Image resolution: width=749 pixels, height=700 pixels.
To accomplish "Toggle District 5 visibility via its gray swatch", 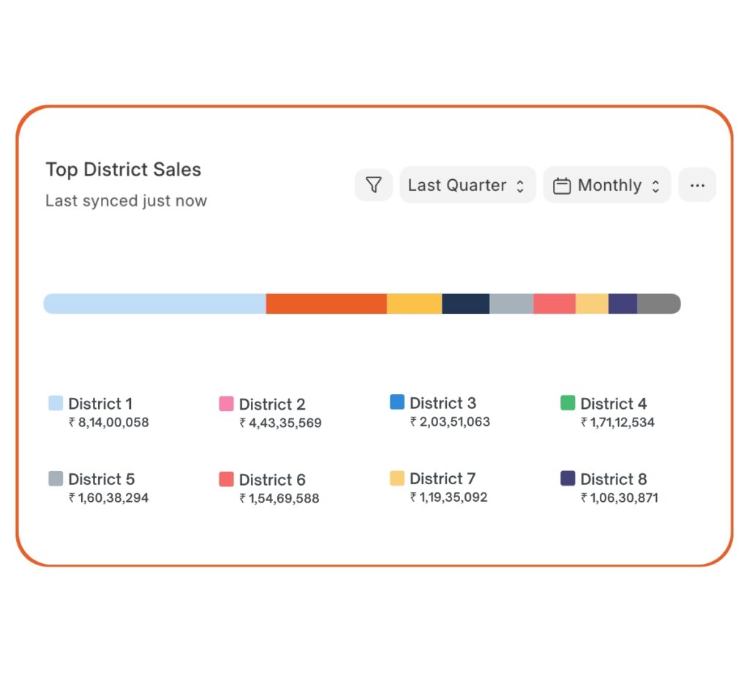I will (54, 478).
